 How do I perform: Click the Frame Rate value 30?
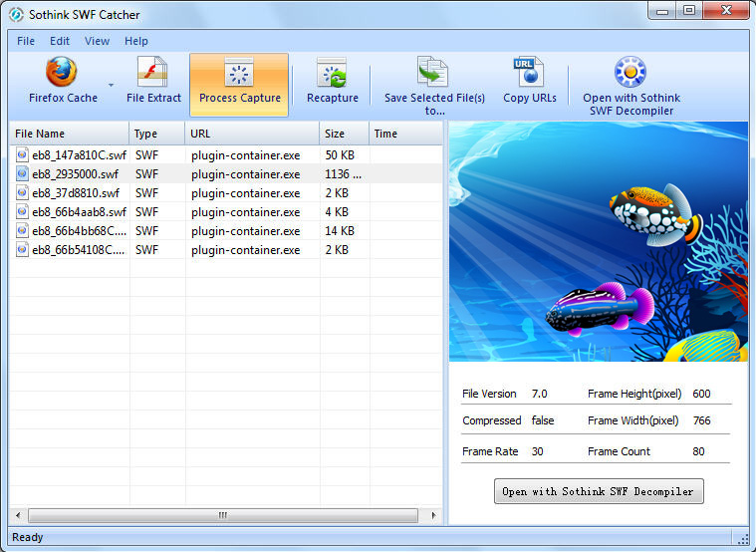537,451
